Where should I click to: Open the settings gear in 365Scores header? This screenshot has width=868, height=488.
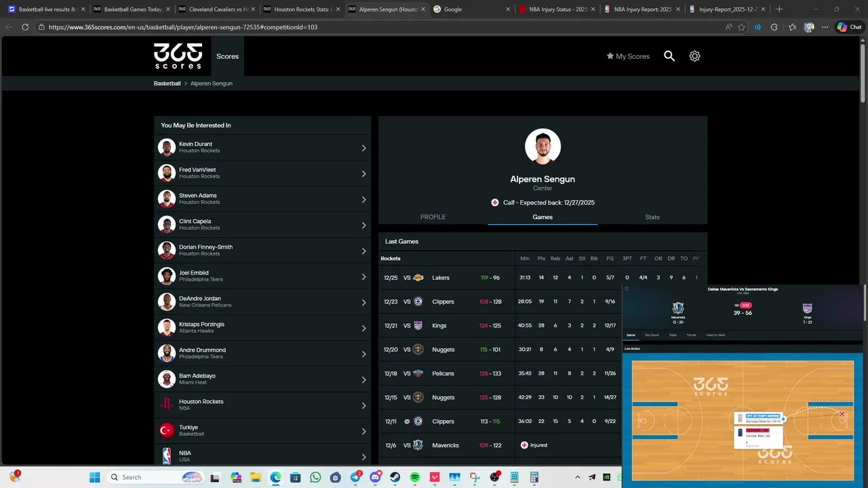[x=694, y=56]
